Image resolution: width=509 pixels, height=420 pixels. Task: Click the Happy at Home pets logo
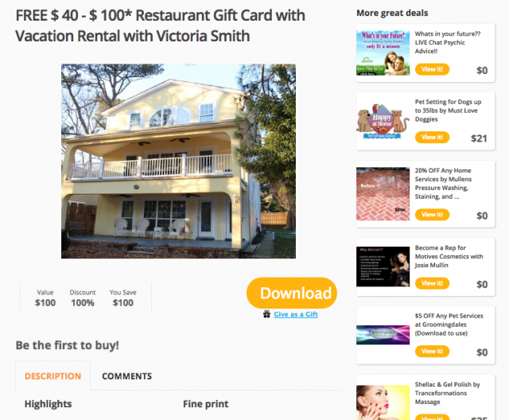[383, 121]
